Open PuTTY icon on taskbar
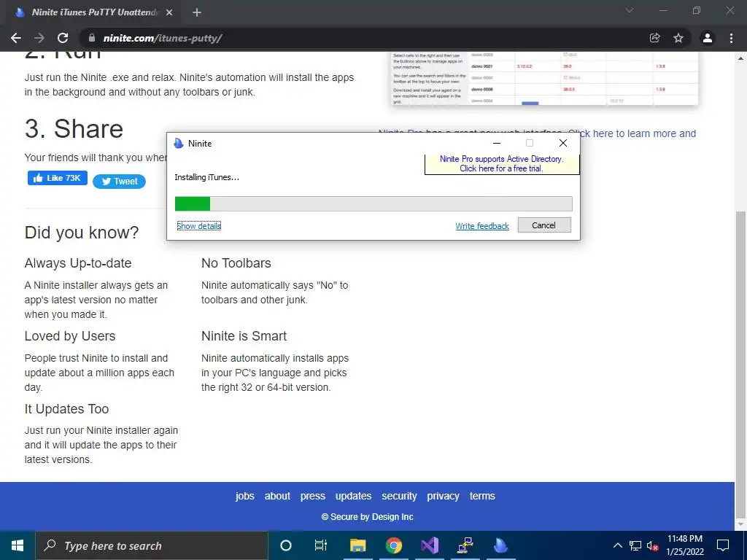Image resolution: width=747 pixels, height=560 pixels. [465, 545]
